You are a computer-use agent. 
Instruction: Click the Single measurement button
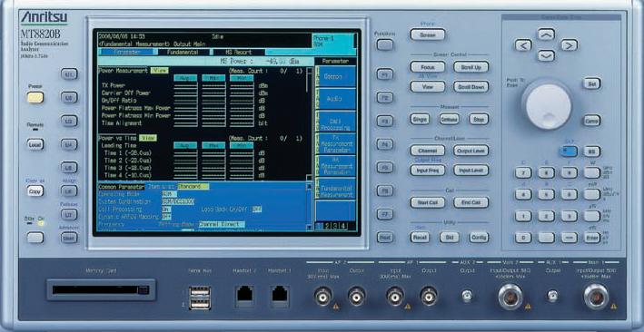tap(420, 119)
